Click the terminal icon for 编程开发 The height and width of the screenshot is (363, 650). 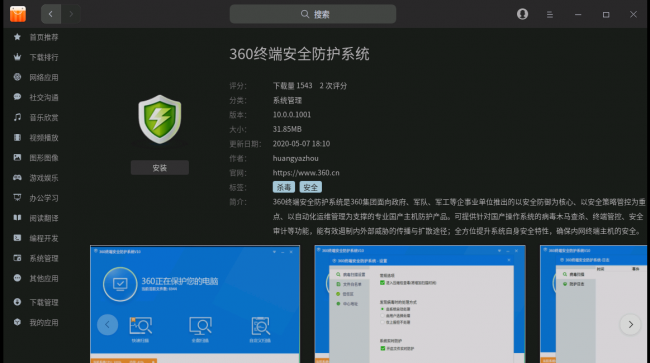point(17,238)
